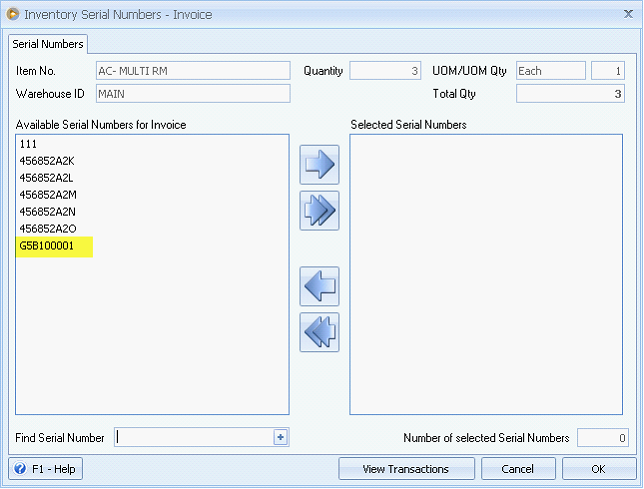
Task: Focus the Find Serial Number input field
Action: [193, 437]
